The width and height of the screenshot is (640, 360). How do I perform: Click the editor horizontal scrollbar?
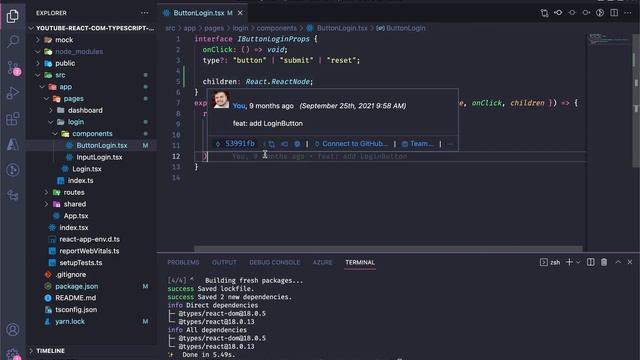(388, 249)
